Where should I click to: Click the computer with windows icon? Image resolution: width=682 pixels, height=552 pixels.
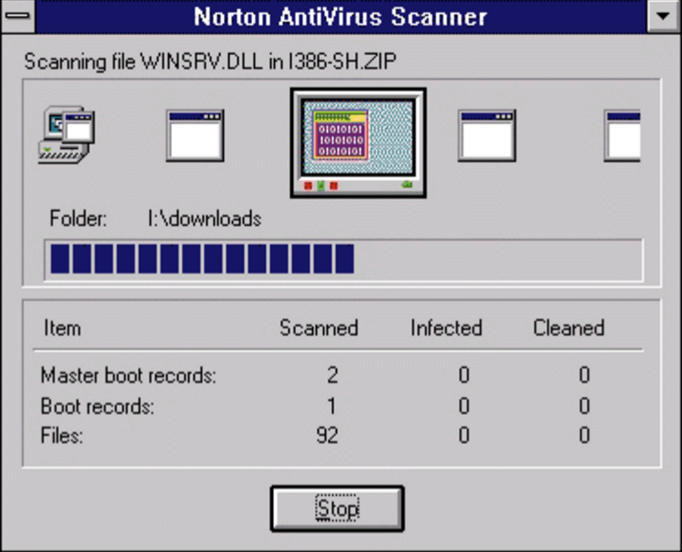pos(67,135)
